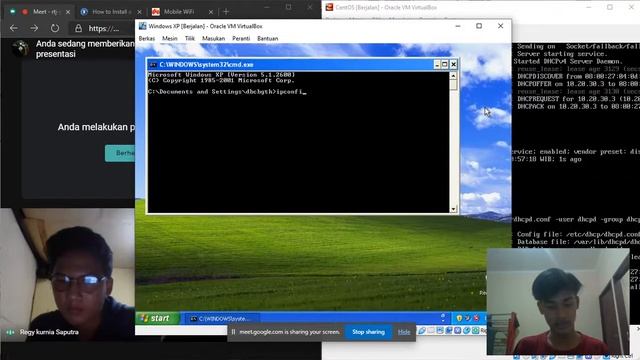
Task: Open a new browser tab
Action: [x=226, y=12]
